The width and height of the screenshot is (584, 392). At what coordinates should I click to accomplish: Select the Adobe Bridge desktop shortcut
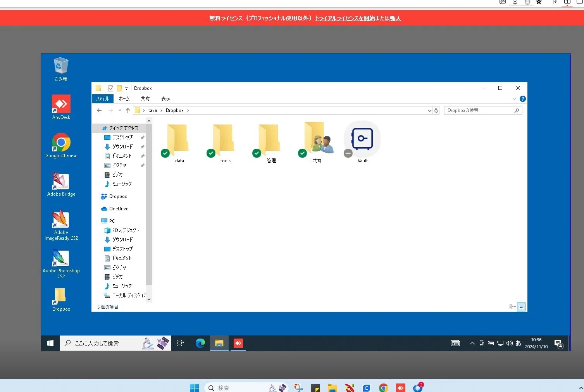pos(61,184)
